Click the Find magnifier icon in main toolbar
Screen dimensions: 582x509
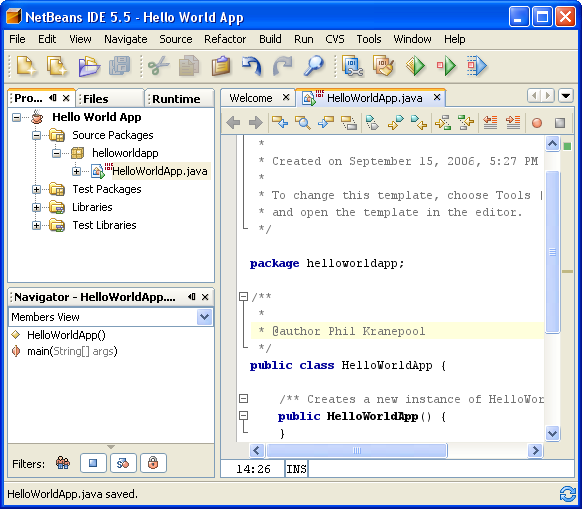click(x=314, y=66)
